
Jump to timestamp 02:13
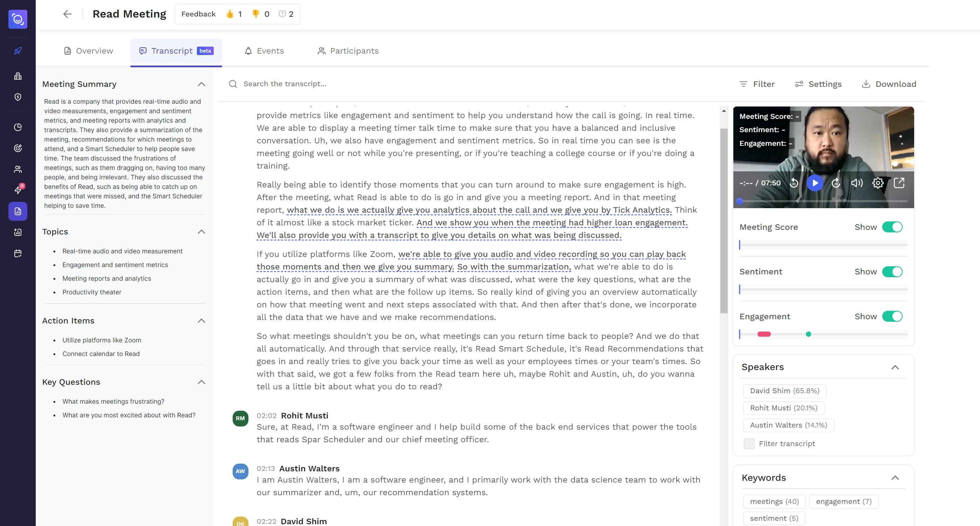pos(266,469)
